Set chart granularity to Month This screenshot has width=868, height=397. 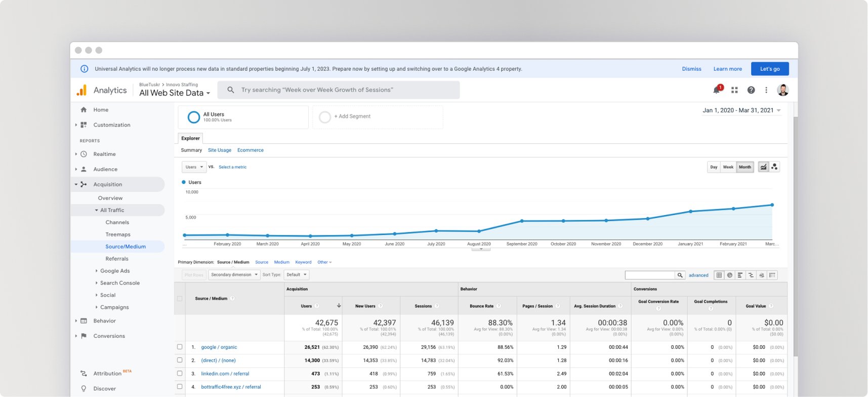745,167
